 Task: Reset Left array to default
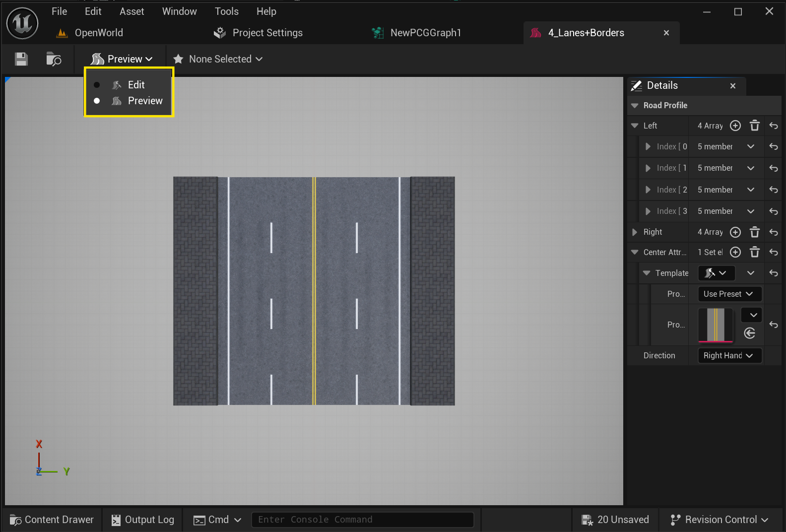coord(774,126)
